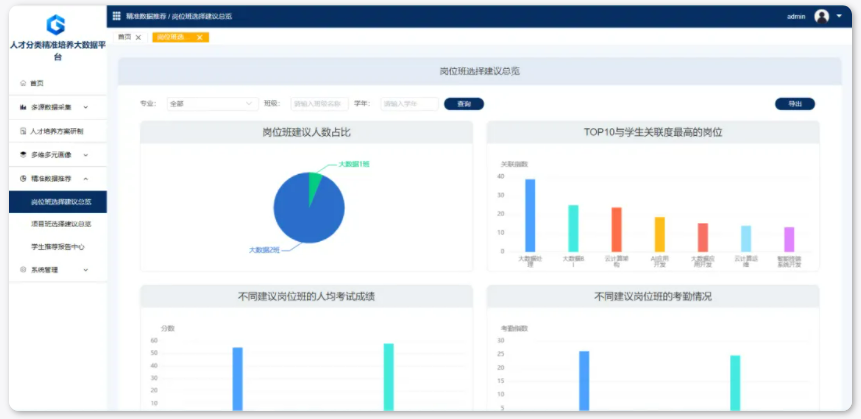Click the platform logo in the sidebar
This screenshot has width=861, height=419.
56,25
